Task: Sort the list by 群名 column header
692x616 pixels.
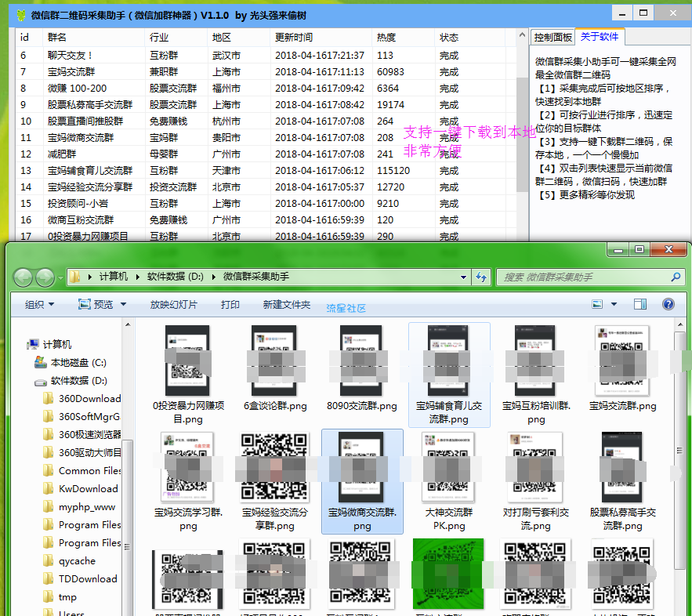Action: (x=93, y=38)
